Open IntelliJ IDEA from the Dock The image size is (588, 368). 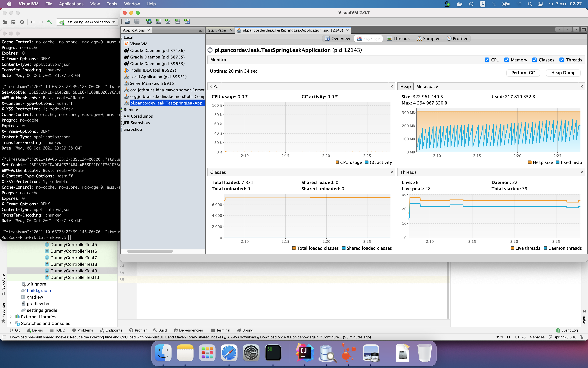click(305, 353)
